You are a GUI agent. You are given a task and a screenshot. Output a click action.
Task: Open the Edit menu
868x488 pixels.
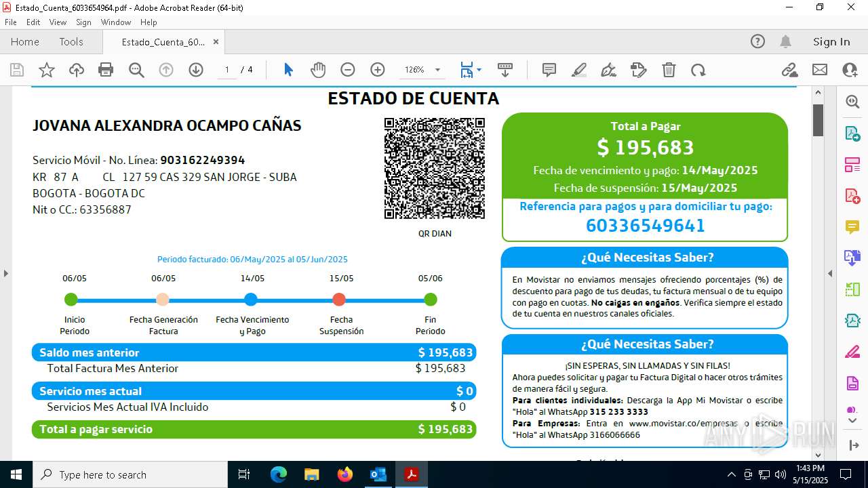coord(33,22)
